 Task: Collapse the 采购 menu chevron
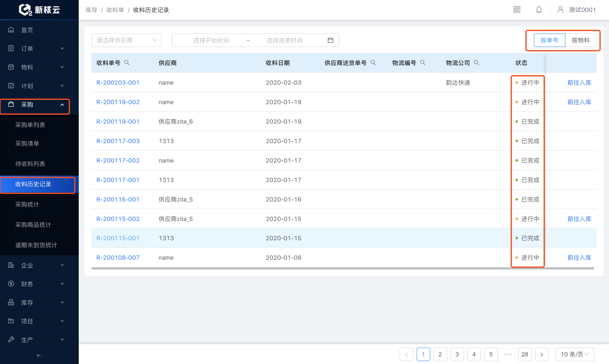click(62, 104)
